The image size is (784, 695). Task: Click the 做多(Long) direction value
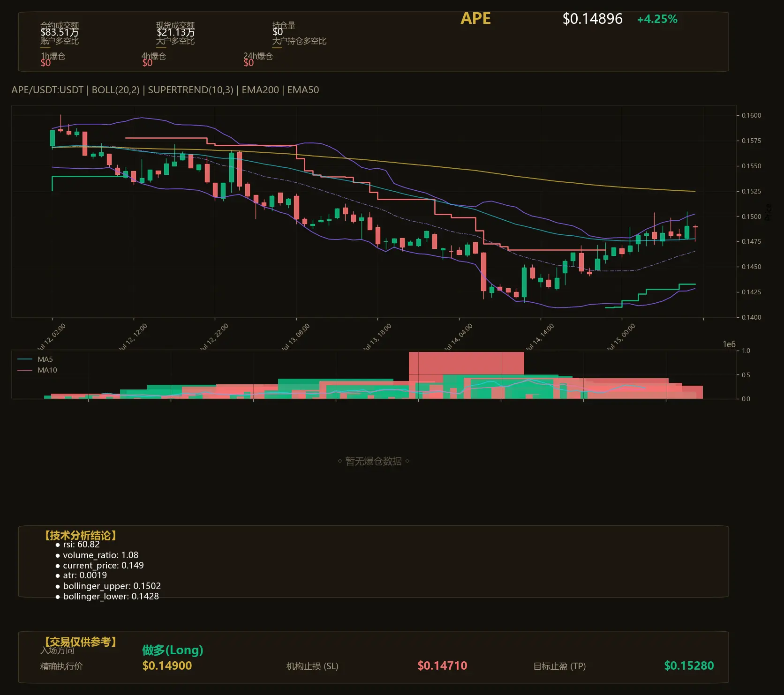173,650
